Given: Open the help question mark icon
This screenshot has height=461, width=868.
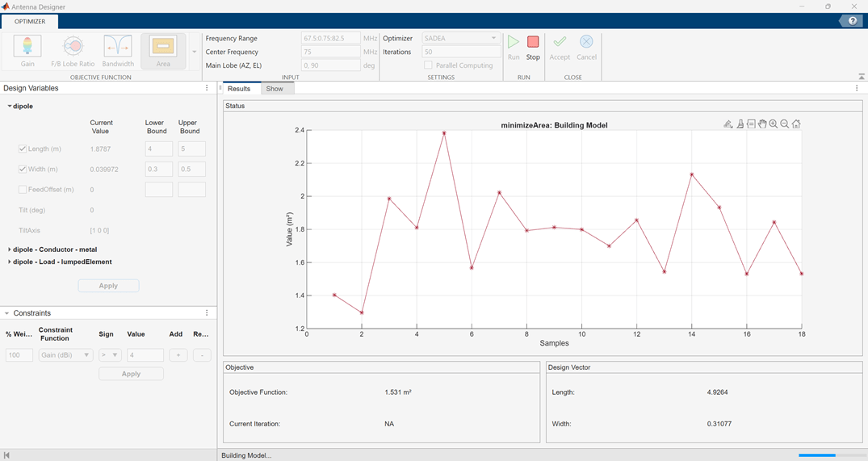Looking at the screenshot, I should [x=853, y=21].
